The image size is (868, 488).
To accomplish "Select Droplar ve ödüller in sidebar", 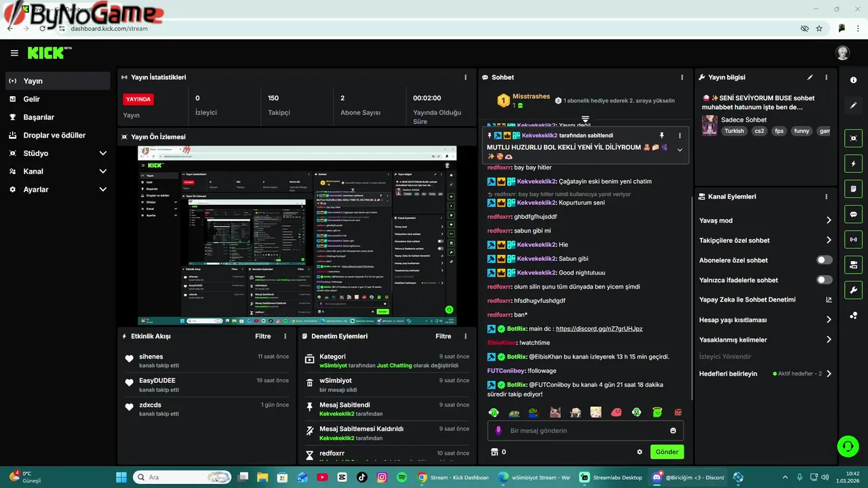I will [x=58, y=136].
